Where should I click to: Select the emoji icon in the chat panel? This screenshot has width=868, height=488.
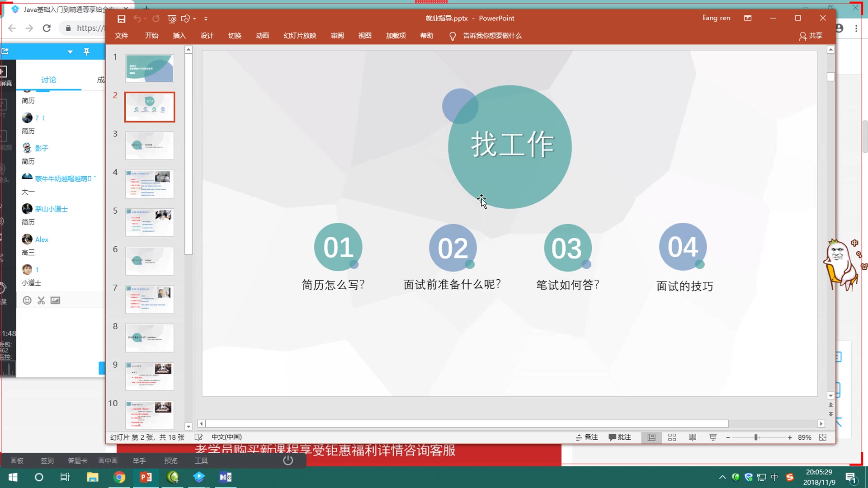click(x=27, y=300)
